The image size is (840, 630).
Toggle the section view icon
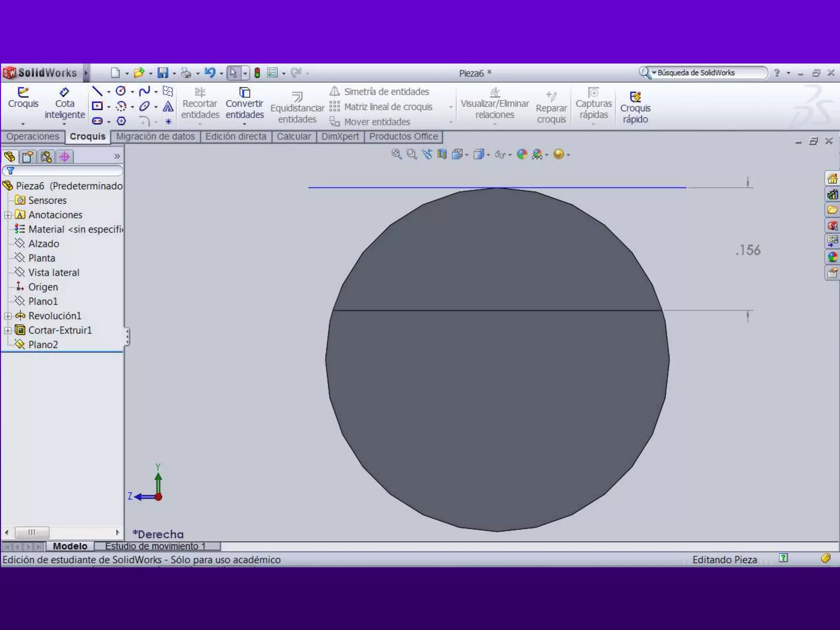tap(442, 154)
